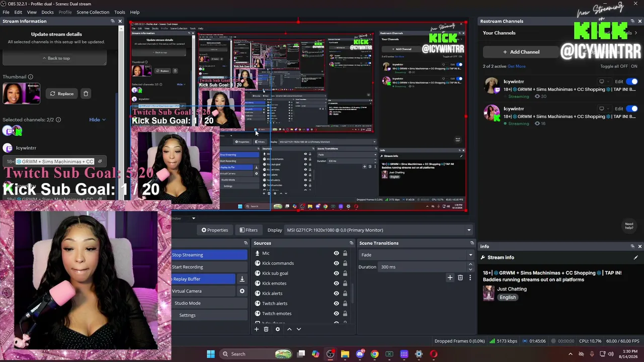The width and height of the screenshot is (644, 362).
Task: Delete the stream thumbnail with the trash icon
Action: 86,94
